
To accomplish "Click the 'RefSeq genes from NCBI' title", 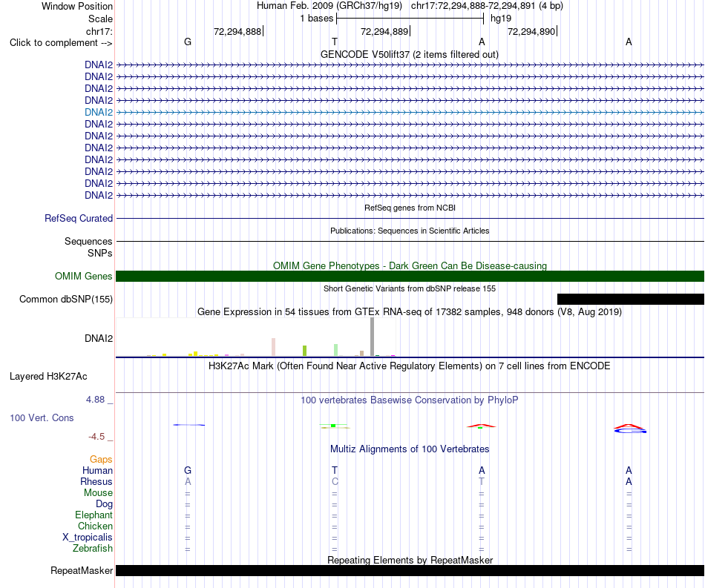I will tap(410, 208).
